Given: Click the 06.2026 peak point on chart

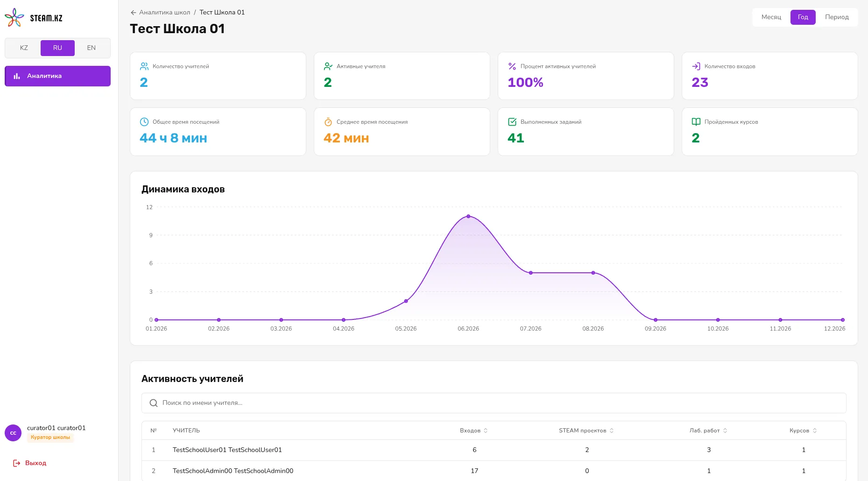Looking at the screenshot, I should pos(468,216).
